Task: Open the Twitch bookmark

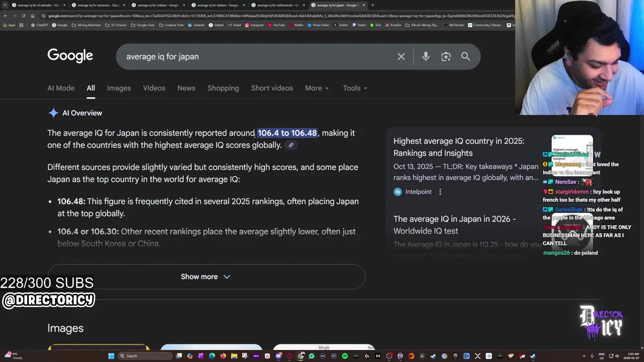Action: coord(359,25)
